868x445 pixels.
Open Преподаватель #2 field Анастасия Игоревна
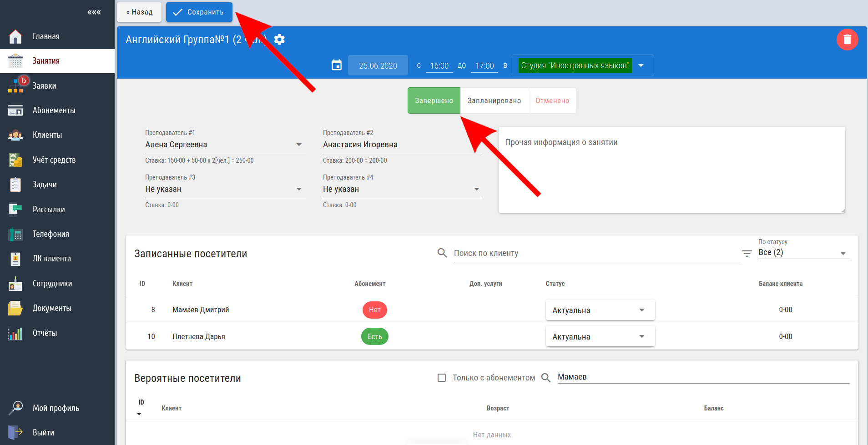pyautogui.click(x=403, y=145)
